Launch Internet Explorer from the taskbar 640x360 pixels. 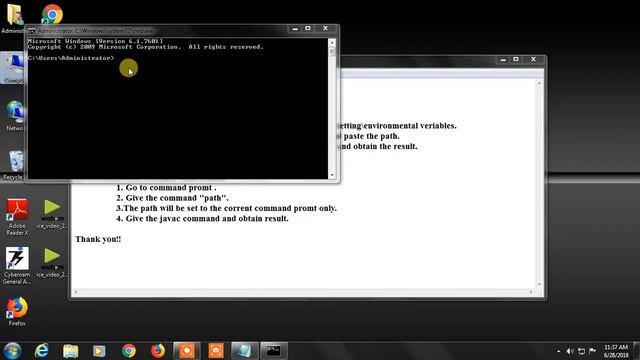[x=41, y=351]
